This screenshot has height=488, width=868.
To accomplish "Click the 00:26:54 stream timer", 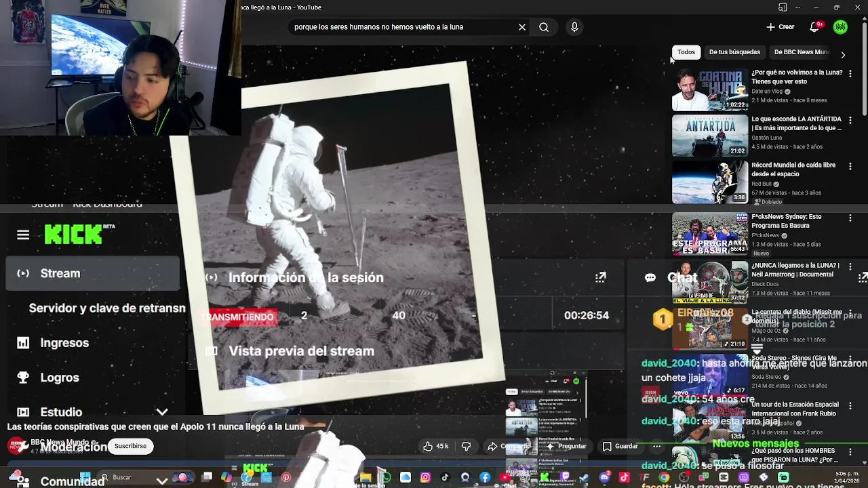I will coord(587,315).
